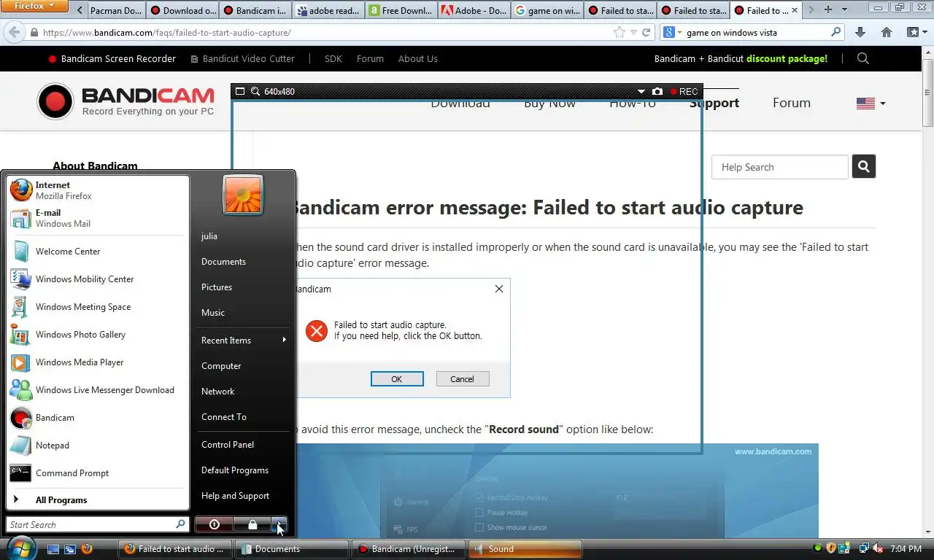The height and width of the screenshot is (560, 934).
Task: Click the BANDICAM site logo
Action: 126,101
